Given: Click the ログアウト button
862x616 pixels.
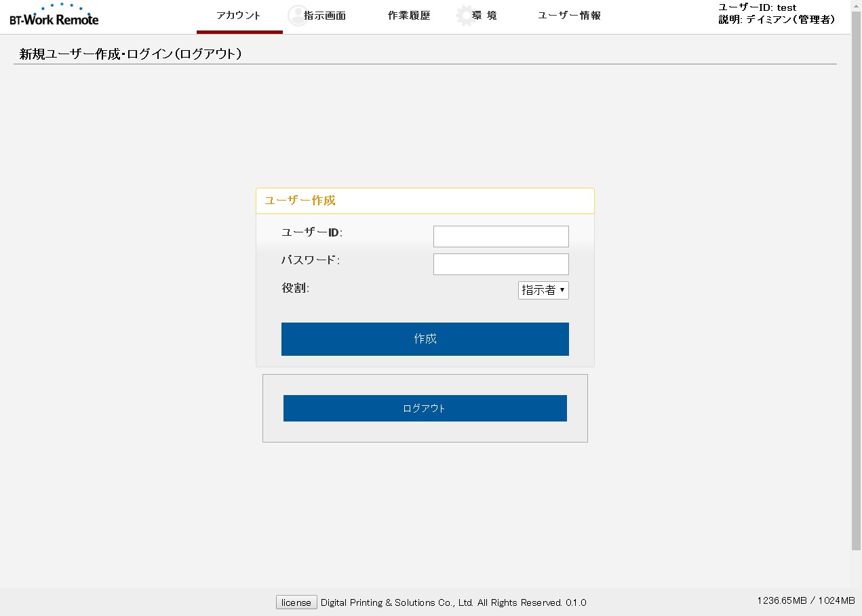Looking at the screenshot, I should (x=425, y=408).
